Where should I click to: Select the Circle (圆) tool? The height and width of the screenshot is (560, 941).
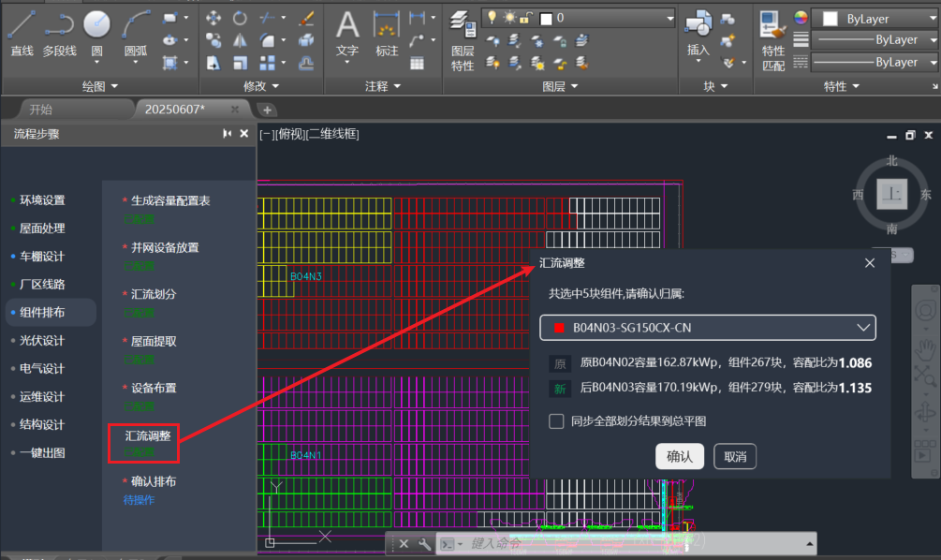(96, 34)
